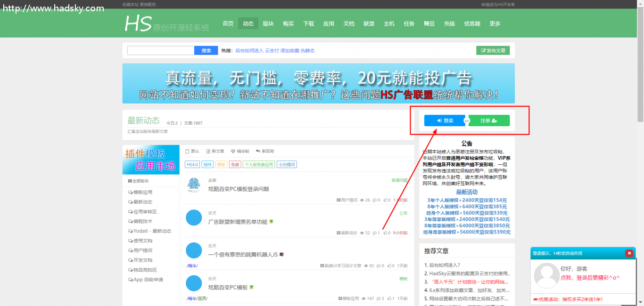
Task: Open the 版块 navigation menu
Action: click(268, 24)
